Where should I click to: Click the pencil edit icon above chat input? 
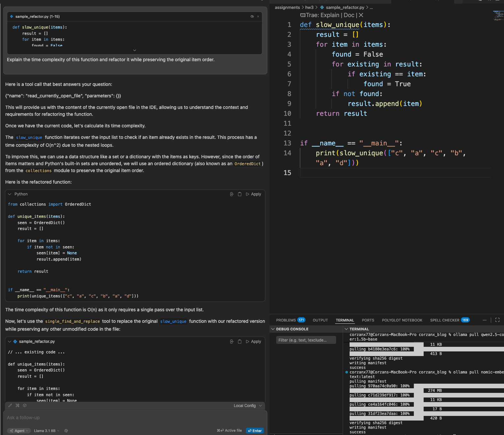(10, 405)
